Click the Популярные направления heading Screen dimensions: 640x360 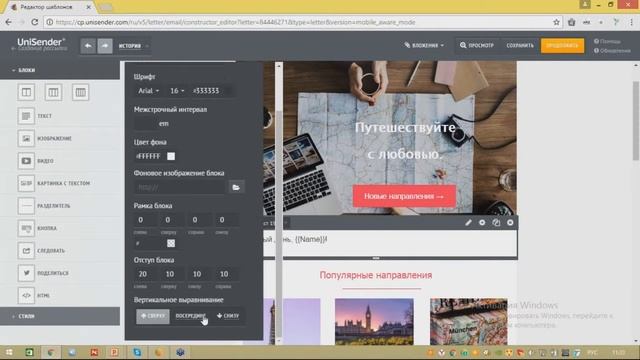coord(376,276)
